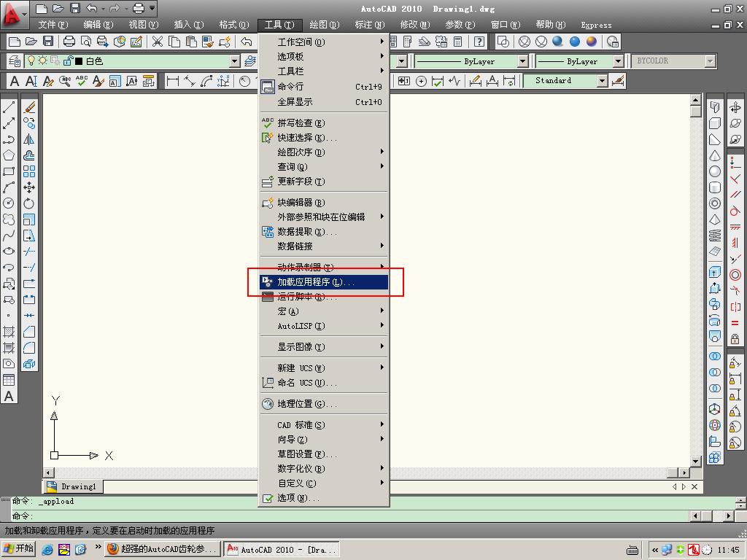The image size is (747, 560).
Task: Click the Windows 开始 start button
Action: point(18,549)
